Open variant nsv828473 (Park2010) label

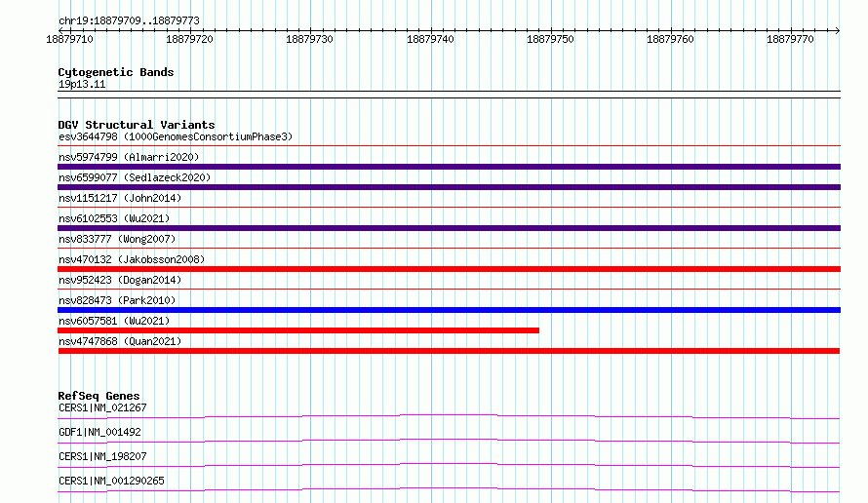click(117, 300)
